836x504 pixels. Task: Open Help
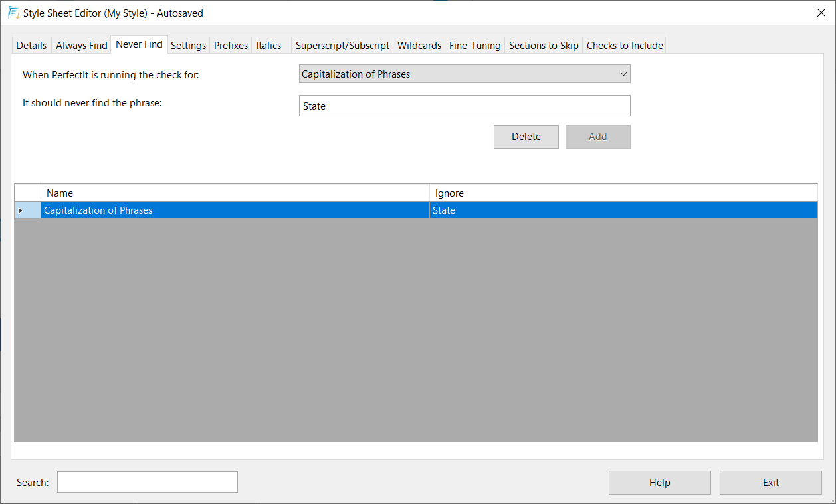pos(660,483)
